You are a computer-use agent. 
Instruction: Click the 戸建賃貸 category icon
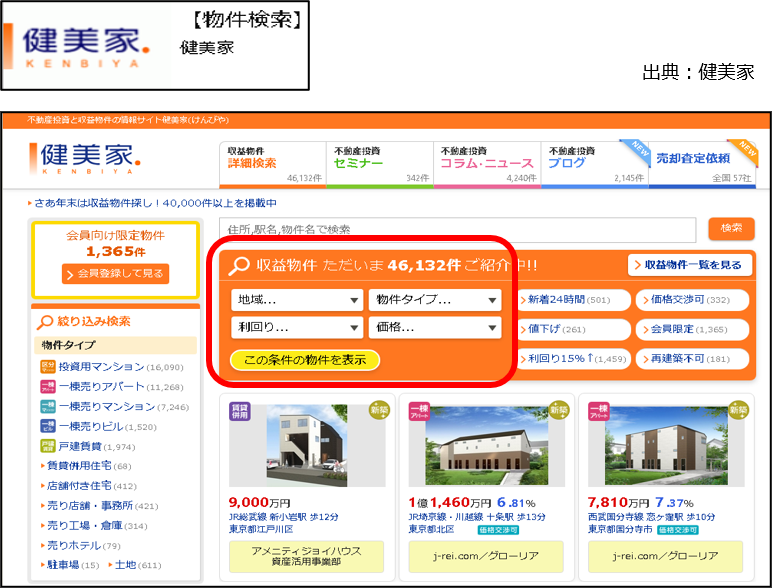click(x=47, y=446)
